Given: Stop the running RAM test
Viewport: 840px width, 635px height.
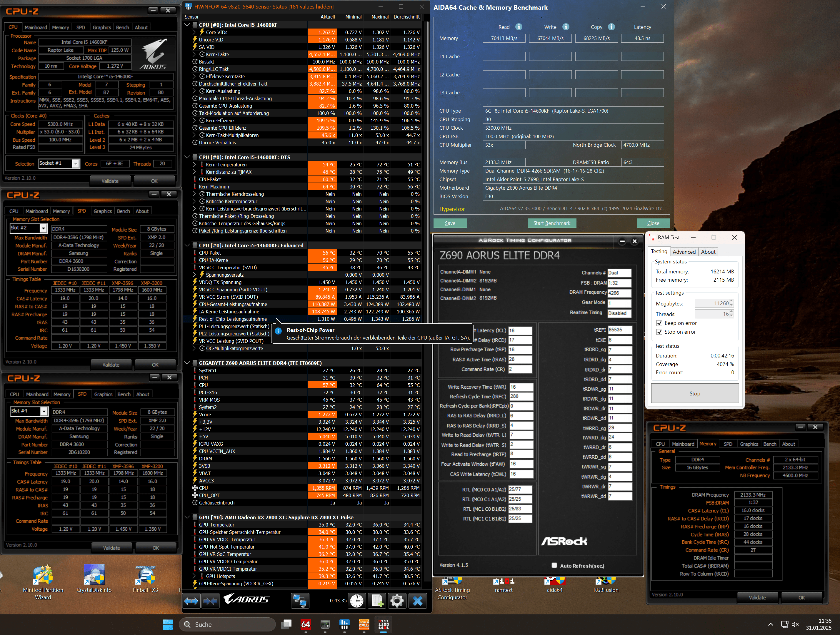Looking at the screenshot, I should 694,394.
